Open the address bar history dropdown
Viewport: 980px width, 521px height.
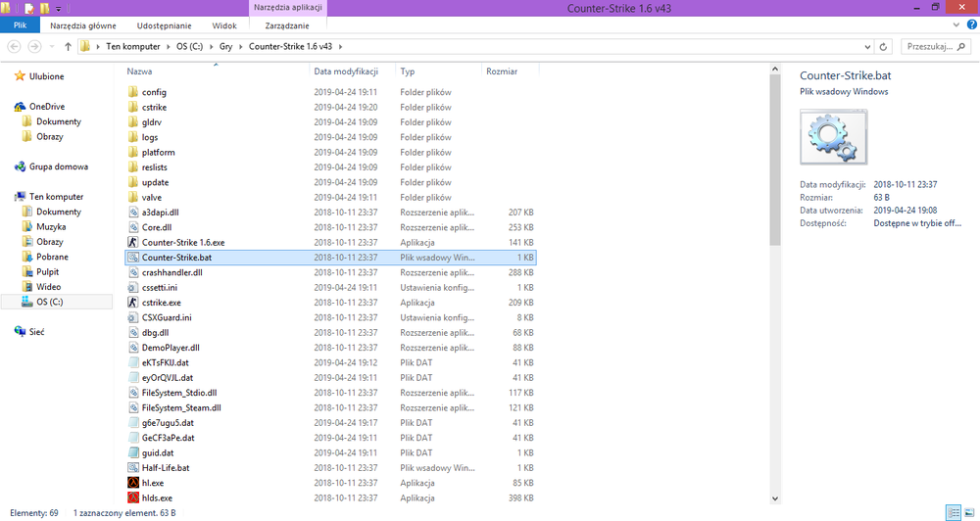[x=867, y=47]
